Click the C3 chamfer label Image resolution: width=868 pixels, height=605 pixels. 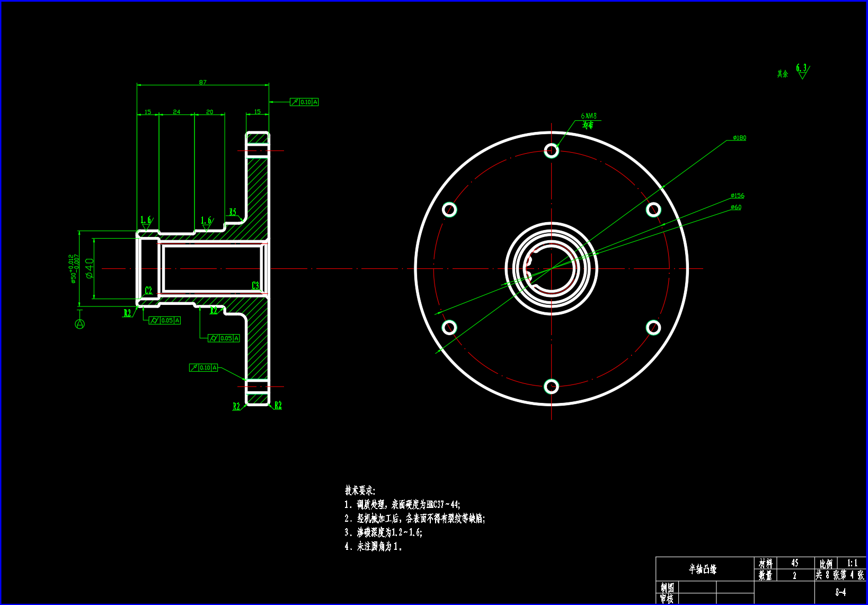(x=255, y=285)
